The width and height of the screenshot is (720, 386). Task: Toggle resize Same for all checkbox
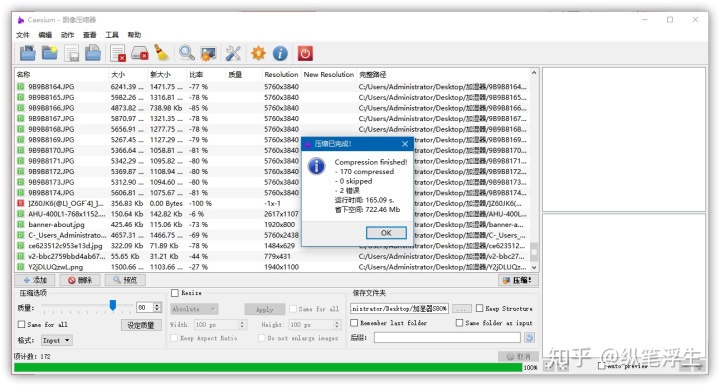tap(292, 309)
